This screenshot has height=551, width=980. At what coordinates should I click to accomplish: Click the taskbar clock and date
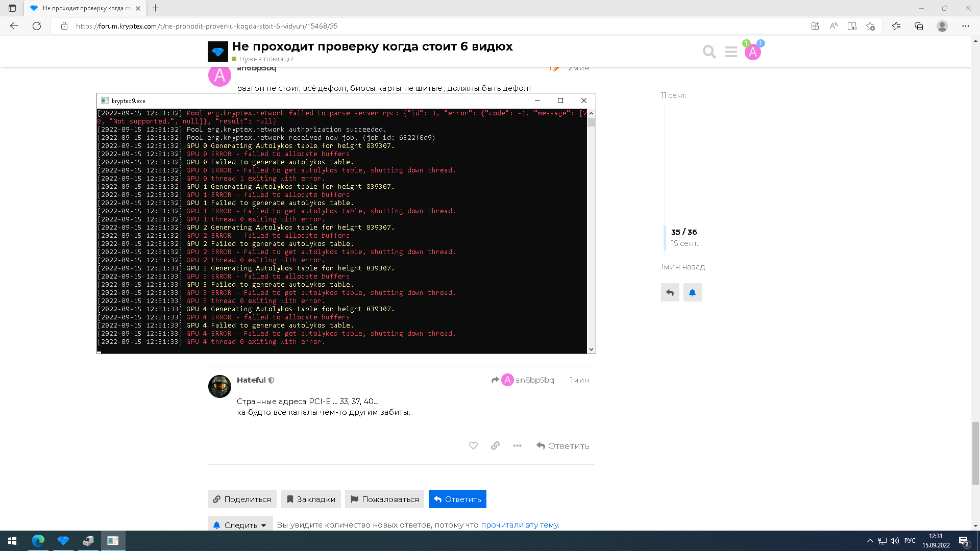click(x=936, y=541)
